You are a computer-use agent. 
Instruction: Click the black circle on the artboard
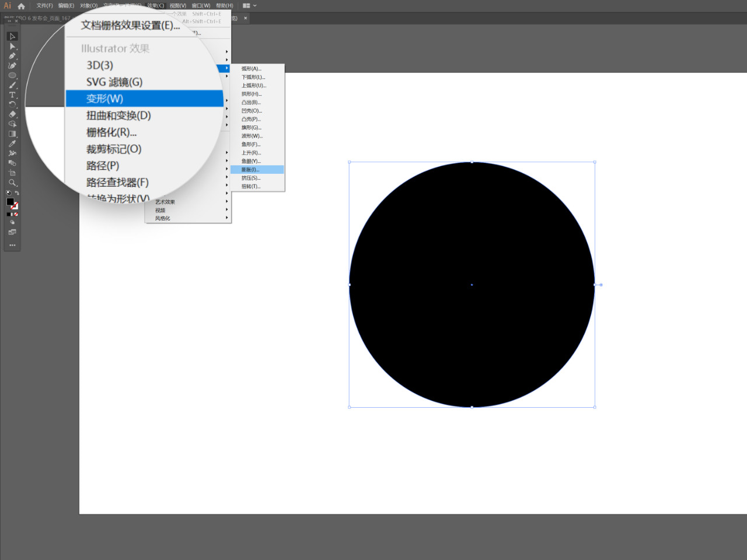click(x=472, y=285)
